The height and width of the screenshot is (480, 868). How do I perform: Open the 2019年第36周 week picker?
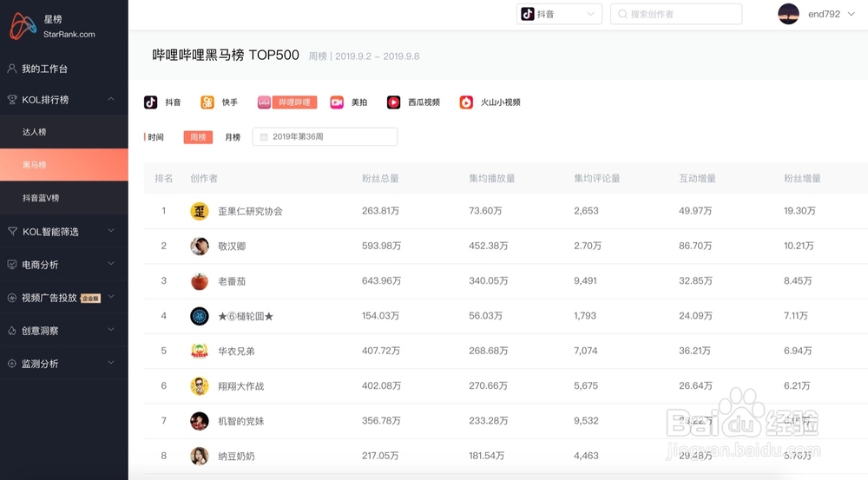(x=325, y=137)
